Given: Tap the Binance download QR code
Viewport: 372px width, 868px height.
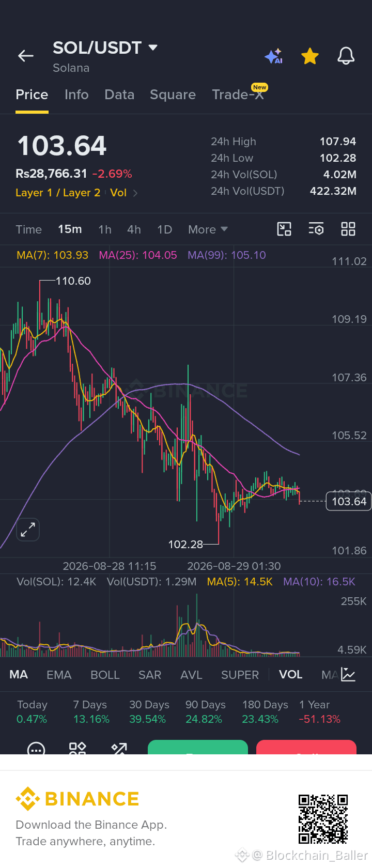Looking at the screenshot, I should click(x=323, y=819).
